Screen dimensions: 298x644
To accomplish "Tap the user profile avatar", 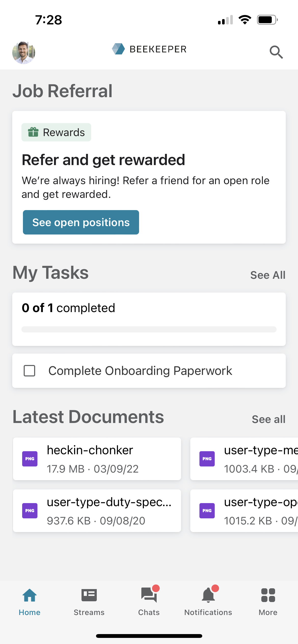I will click(x=24, y=53).
